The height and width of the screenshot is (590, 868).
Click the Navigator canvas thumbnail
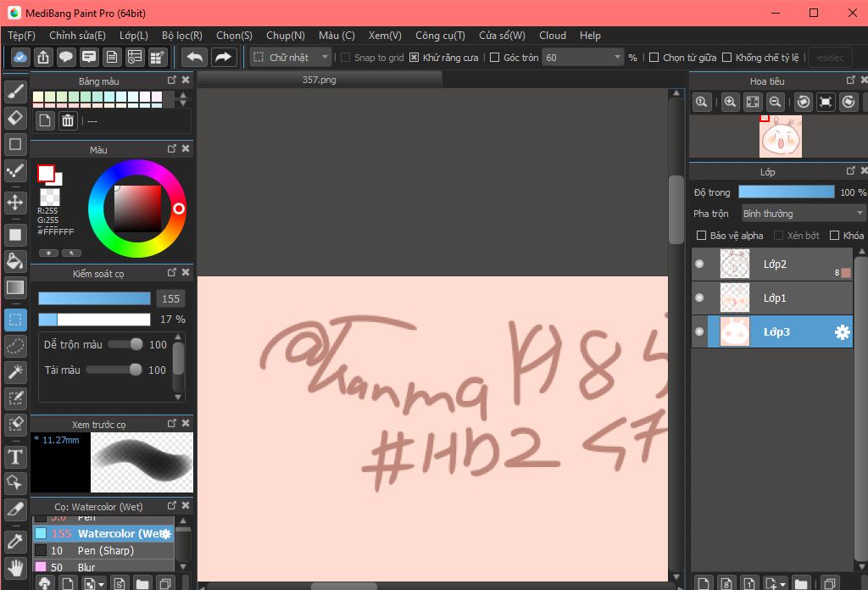tap(781, 136)
